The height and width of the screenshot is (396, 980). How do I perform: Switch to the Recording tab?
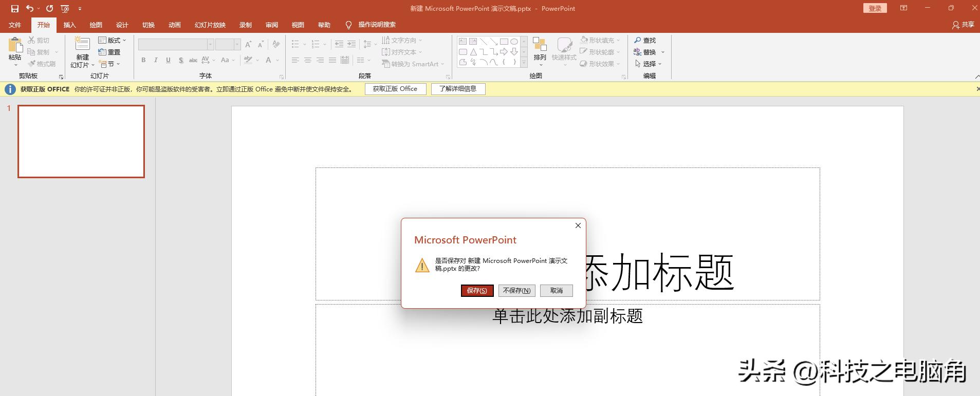(245, 25)
